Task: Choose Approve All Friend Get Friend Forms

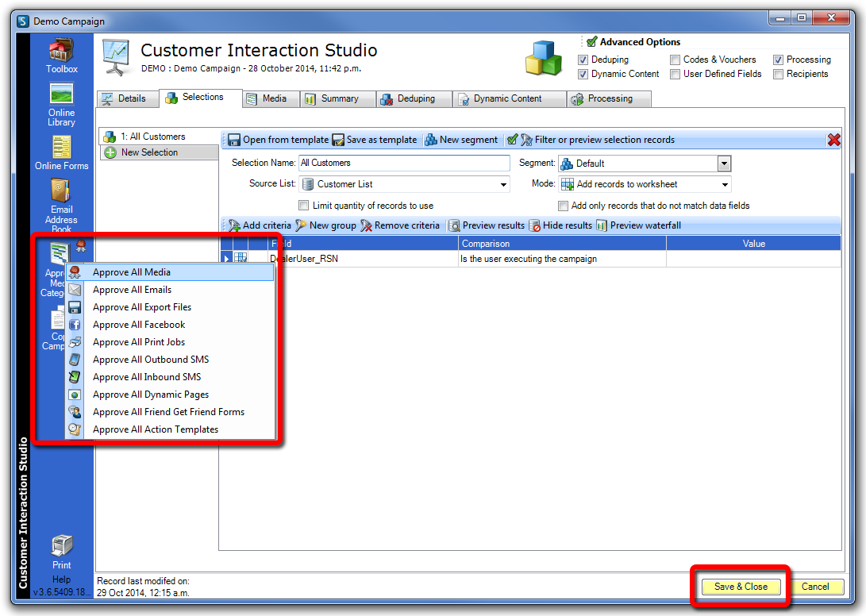Action: [x=170, y=412]
